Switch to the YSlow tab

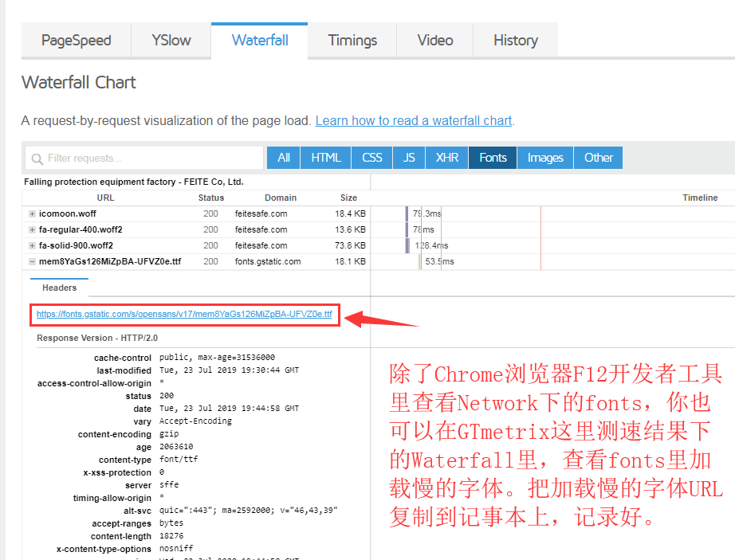171,41
